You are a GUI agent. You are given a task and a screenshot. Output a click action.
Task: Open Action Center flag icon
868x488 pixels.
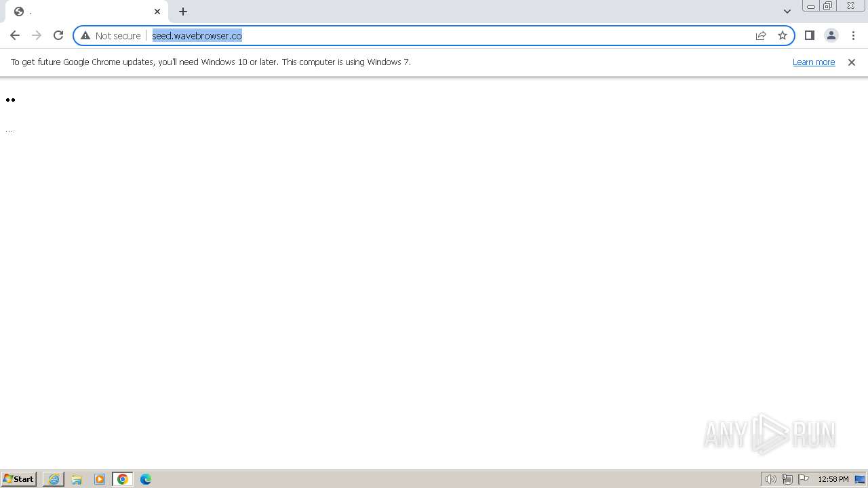[804, 479]
